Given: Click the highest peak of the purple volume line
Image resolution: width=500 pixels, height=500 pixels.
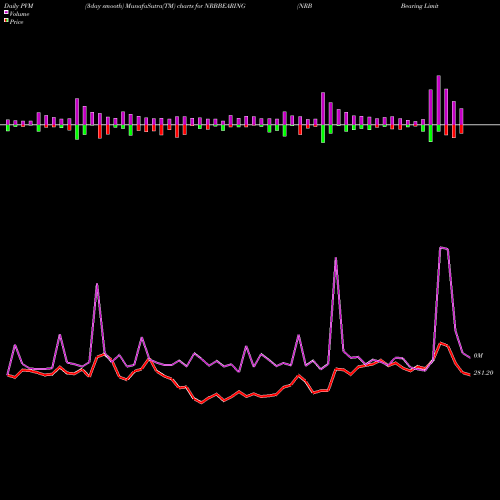Looking at the screenshot, I should point(441,247).
